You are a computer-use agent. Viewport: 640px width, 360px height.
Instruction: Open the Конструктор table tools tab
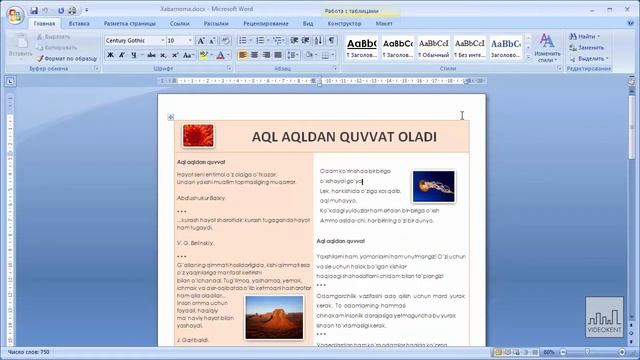pos(344,24)
